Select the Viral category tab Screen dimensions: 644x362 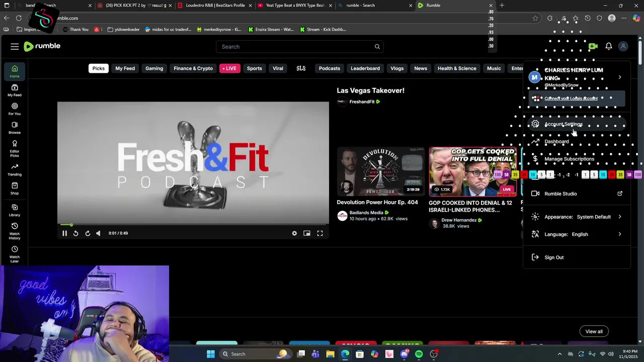pos(278,68)
